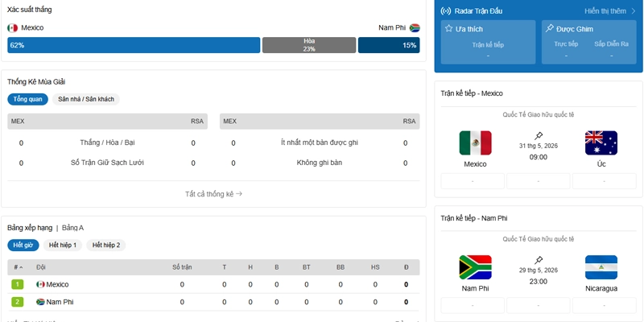Click the Radar Trận Đấu signal icon

pyautogui.click(x=445, y=11)
